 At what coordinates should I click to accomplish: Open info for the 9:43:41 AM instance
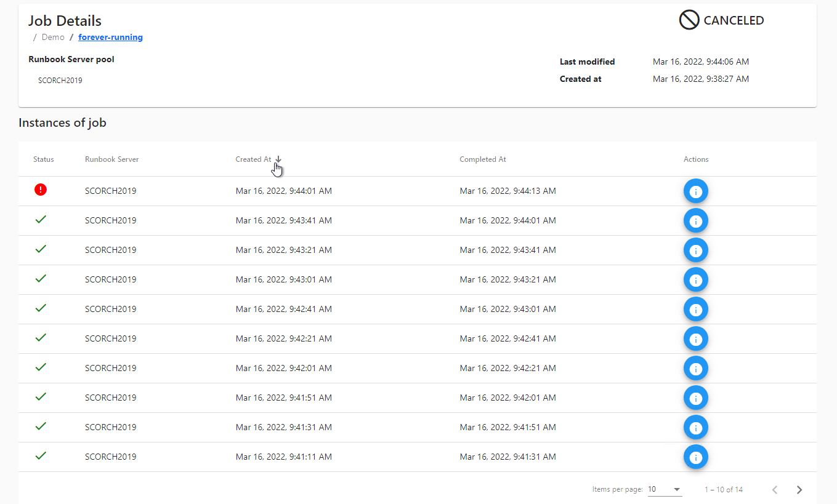695,220
